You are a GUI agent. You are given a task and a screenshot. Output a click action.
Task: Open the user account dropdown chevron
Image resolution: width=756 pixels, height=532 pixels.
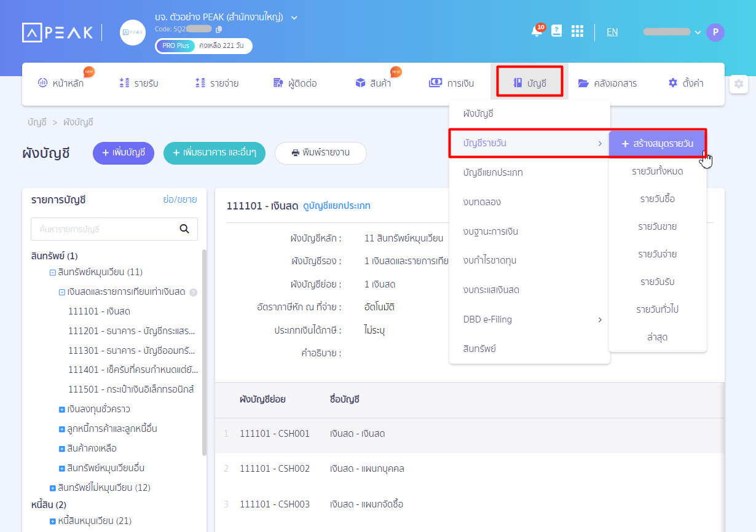click(698, 32)
